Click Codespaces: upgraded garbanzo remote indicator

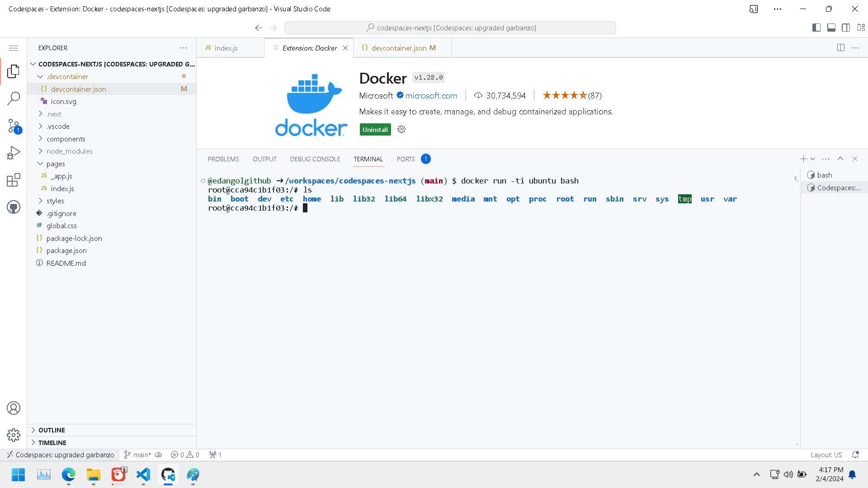coord(60,455)
